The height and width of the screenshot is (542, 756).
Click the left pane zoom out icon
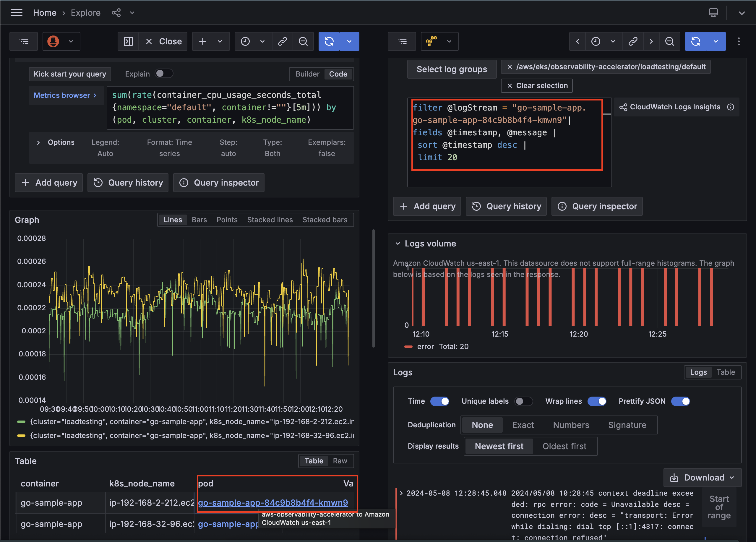tap(303, 41)
